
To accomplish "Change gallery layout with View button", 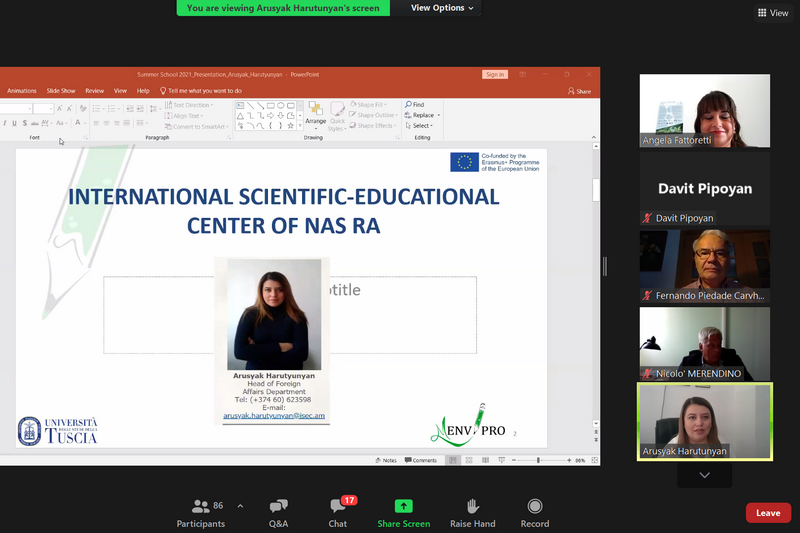I will [x=773, y=13].
